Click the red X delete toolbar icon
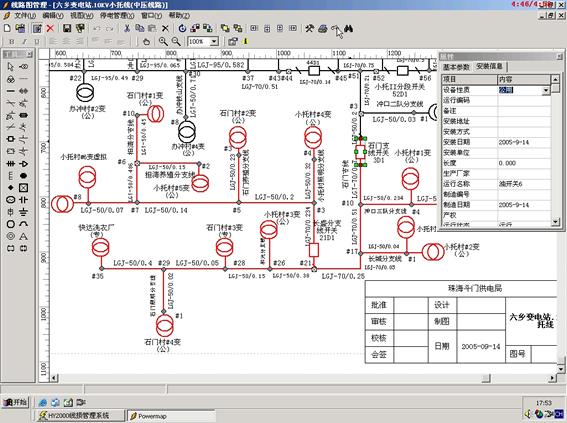The height and width of the screenshot is (423, 567). [x=50, y=28]
